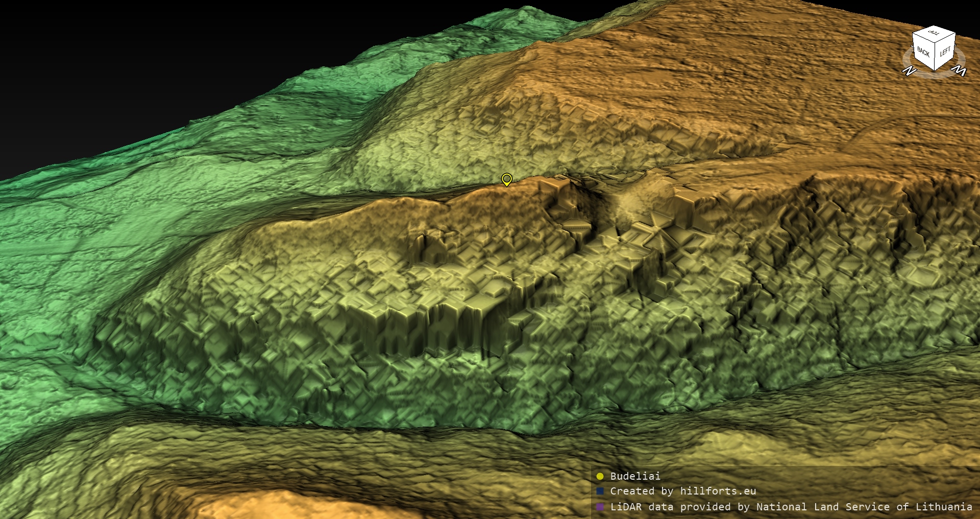Select the BACK face of the view cube

pyautogui.click(x=923, y=52)
